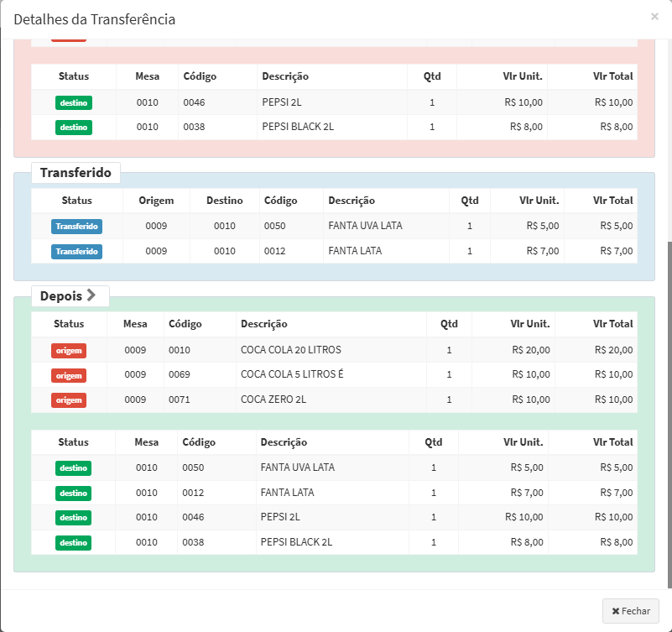Click the Fechar button

point(630,610)
